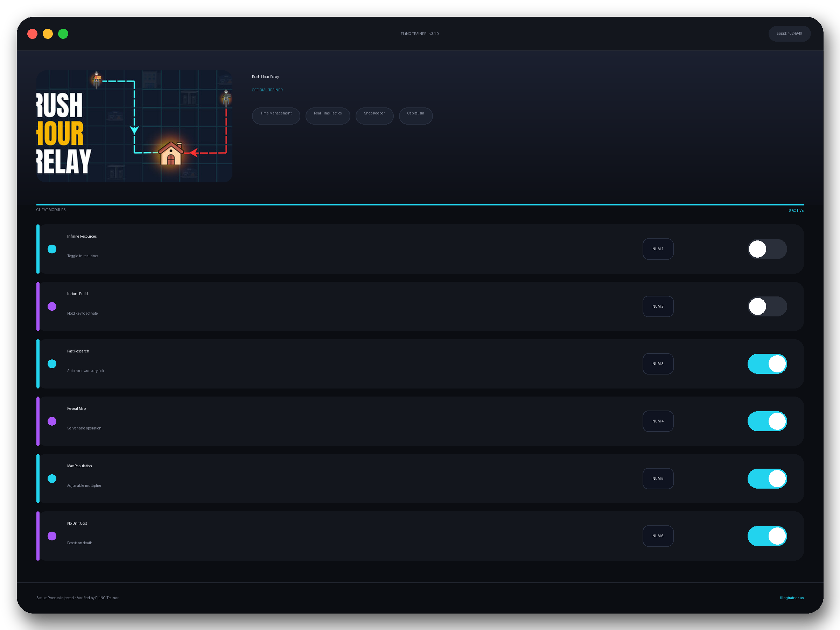Click the cyan dot beside Infinite Resources

point(52,249)
